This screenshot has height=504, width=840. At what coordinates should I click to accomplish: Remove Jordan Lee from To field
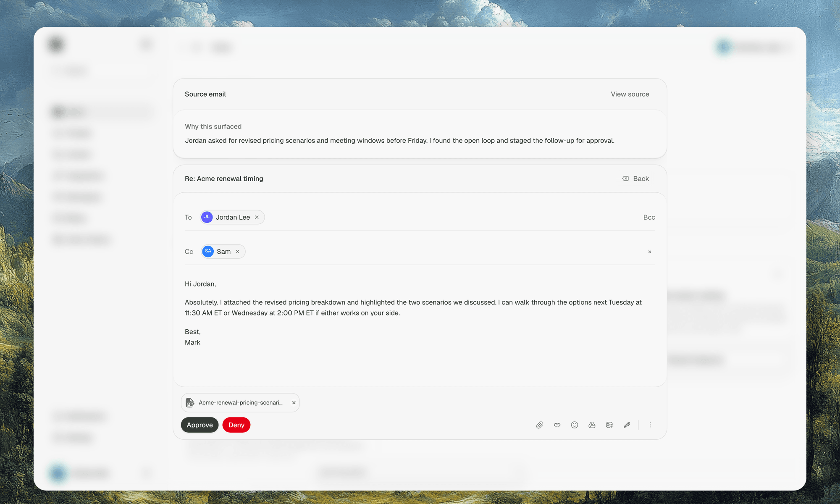(257, 217)
